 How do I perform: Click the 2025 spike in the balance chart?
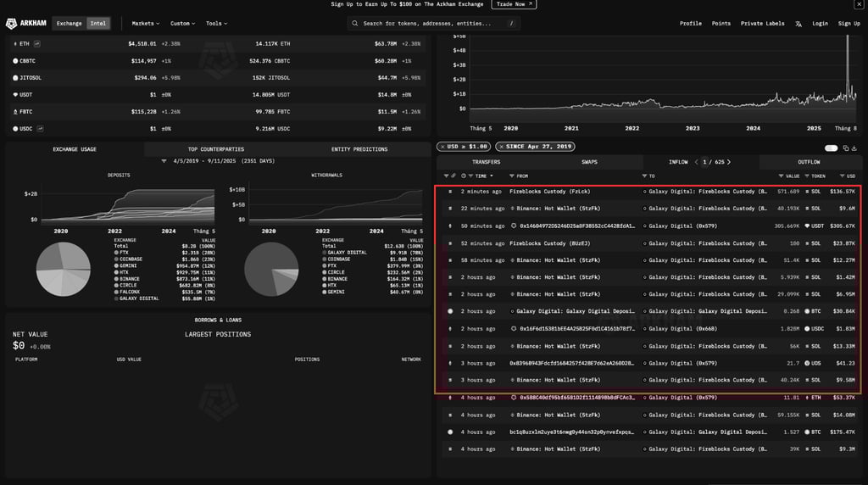(x=848, y=66)
